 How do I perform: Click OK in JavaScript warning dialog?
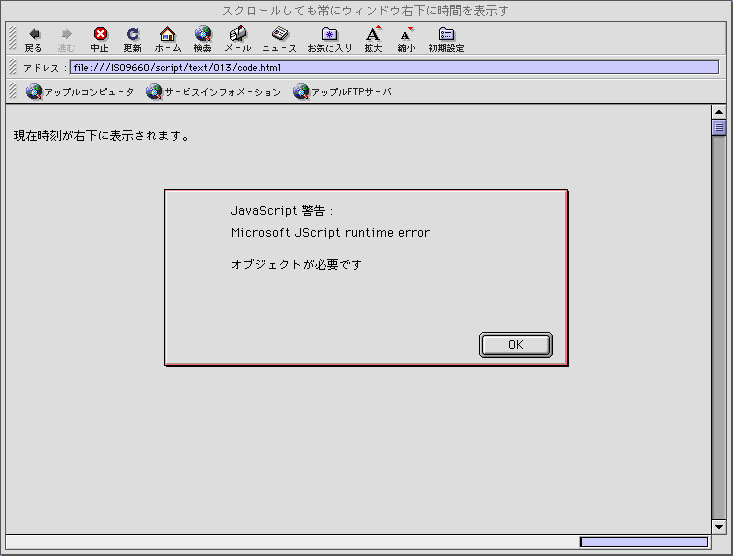coord(516,345)
